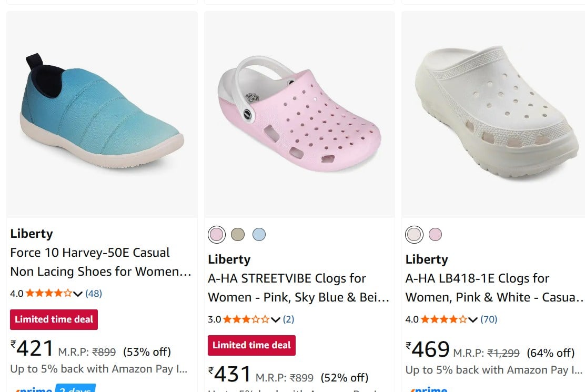Click the ₹421 price on Harvey shoes

coord(32,348)
